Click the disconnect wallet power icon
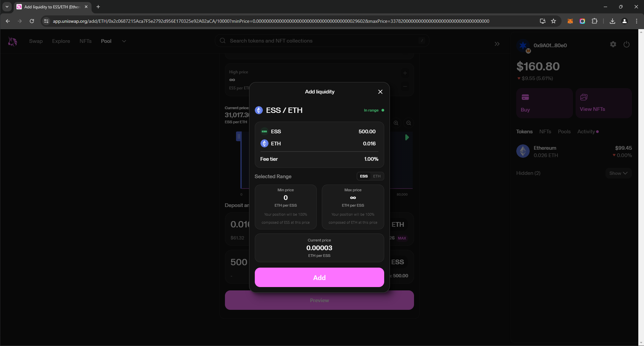The image size is (644, 346). [x=626, y=45]
